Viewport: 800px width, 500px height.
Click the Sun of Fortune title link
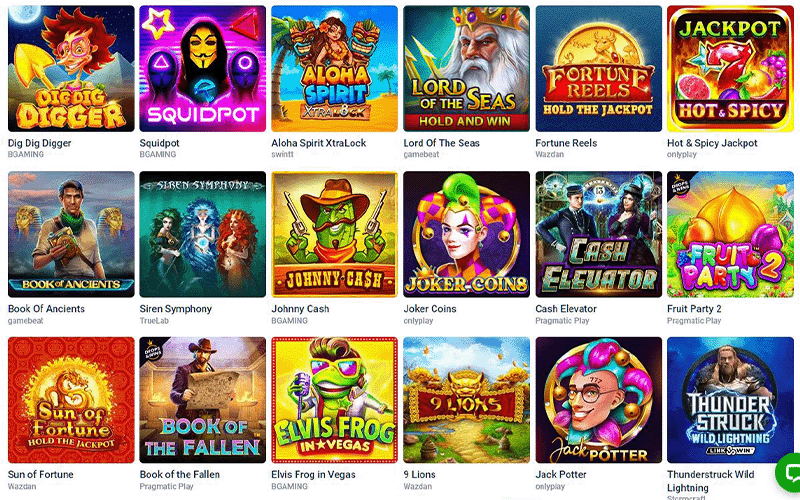point(41,474)
